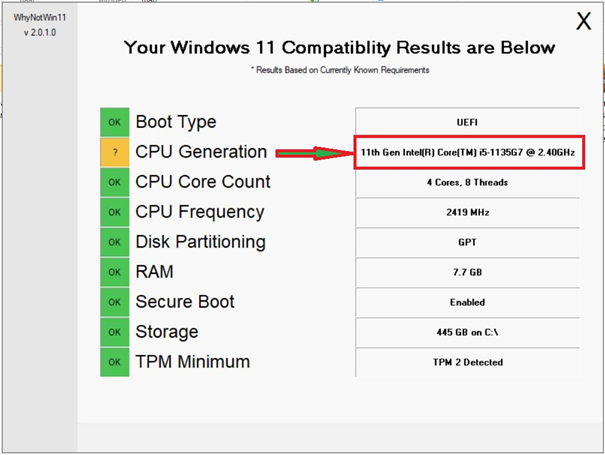Click the OK status badge for Storage

(115, 332)
